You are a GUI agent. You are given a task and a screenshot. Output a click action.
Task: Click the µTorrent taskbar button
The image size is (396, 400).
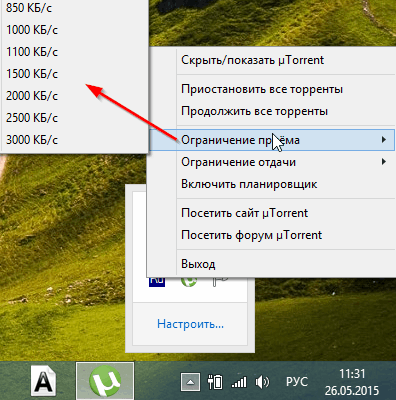pos(105,381)
